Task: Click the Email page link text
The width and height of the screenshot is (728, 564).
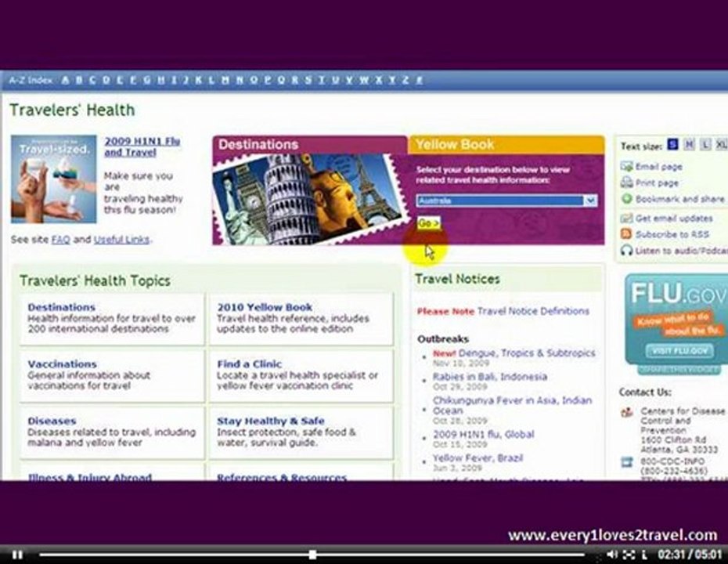Action: [x=658, y=166]
